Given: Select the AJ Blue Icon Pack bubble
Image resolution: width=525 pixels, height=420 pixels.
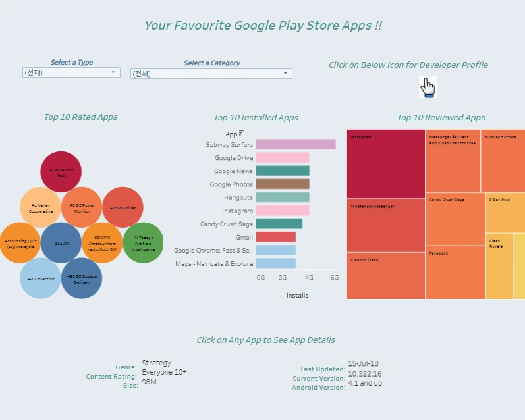Looking at the screenshot, I should [61, 172].
